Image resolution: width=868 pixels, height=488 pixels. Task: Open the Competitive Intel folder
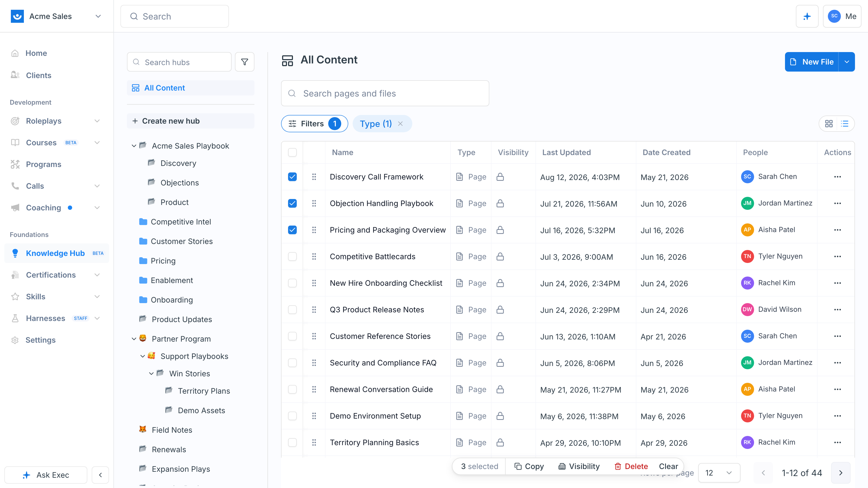pos(181,221)
